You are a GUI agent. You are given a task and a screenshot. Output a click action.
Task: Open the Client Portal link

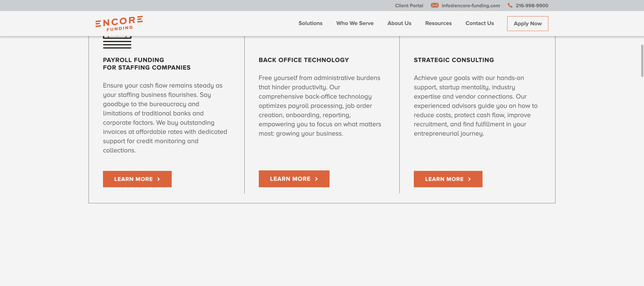[x=409, y=6]
